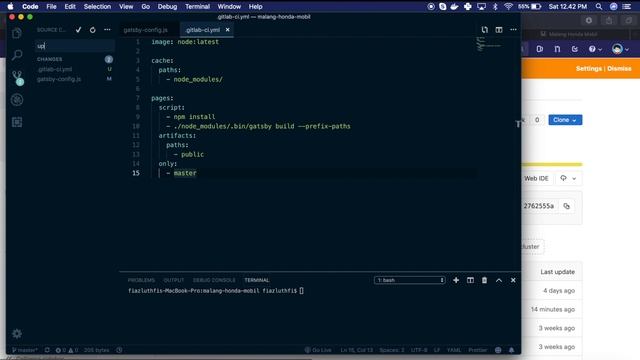
Task: Open user avatar dropdown in GitLab
Action: click(x=620, y=49)
